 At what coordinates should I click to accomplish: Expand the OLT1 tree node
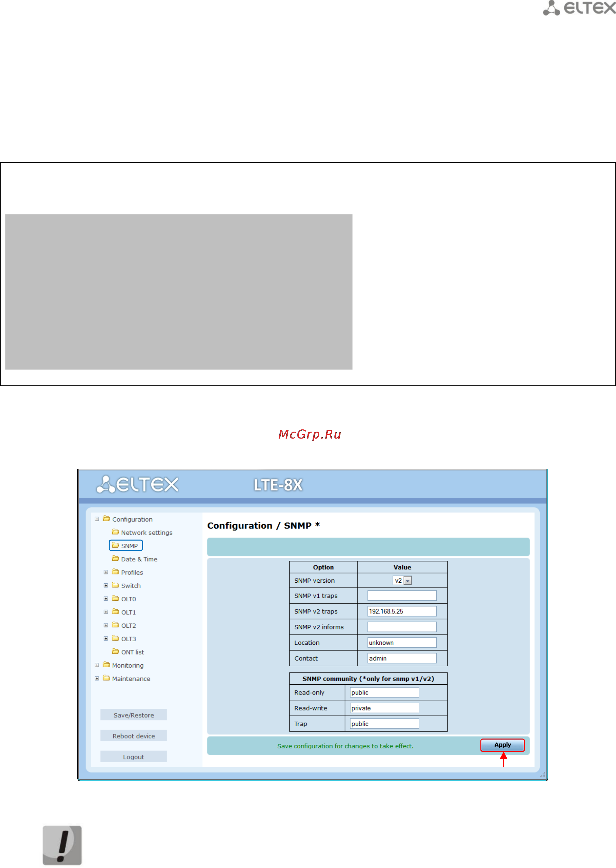click(106, 612)
